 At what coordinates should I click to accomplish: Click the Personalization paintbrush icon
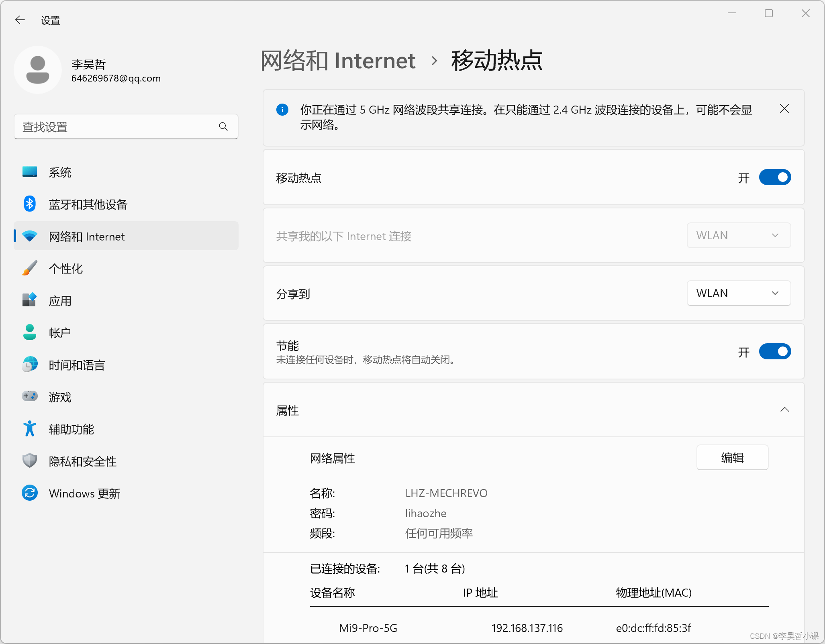click(x=29, y=268)
